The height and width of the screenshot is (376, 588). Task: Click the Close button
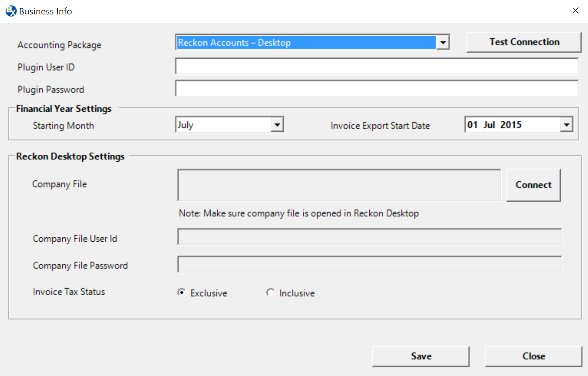coord(534,356)
